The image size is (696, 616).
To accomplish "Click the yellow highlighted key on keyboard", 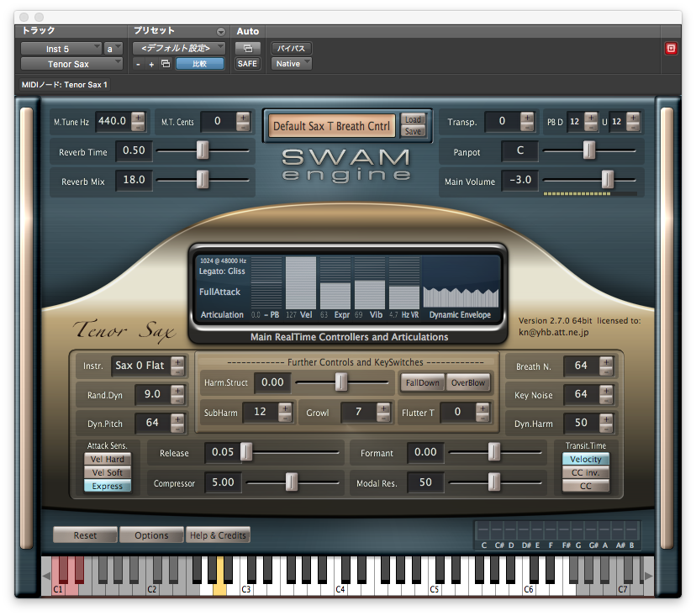I will [219, 588].
